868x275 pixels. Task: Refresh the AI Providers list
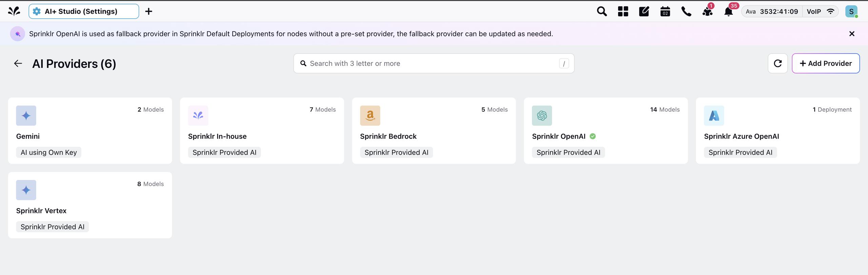[x=777, y=63]
